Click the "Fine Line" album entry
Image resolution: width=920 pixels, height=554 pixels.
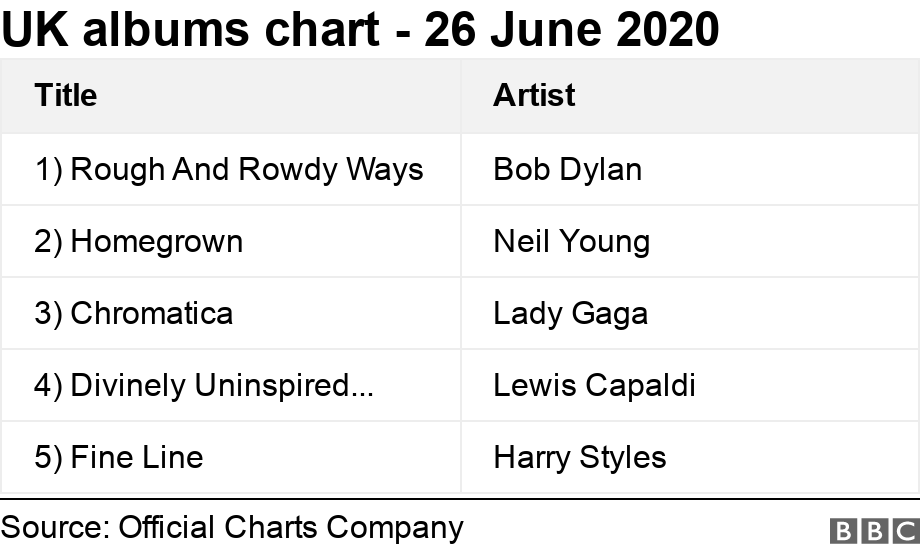pos(136,457)
